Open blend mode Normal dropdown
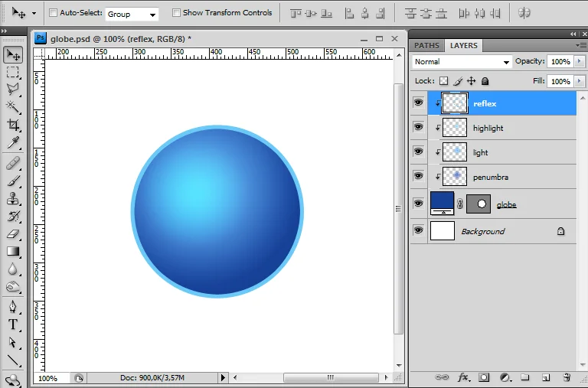This screenshot has width=588, height=388. pos(462,62)
